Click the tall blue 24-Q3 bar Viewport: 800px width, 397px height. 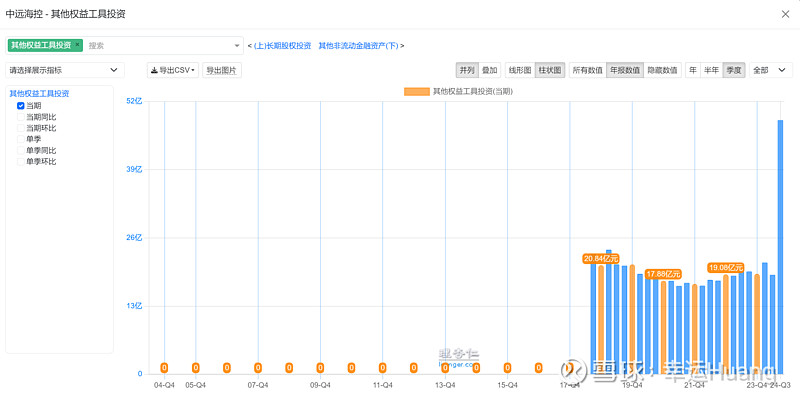(x=780, y=247)
